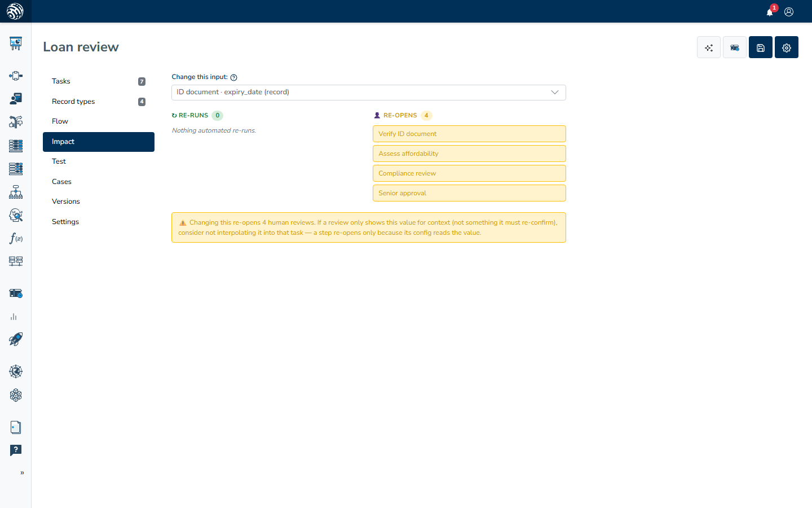
Task: Open the first data table sidebar icon
Action: pyautogui.click(x=16, y=146)
